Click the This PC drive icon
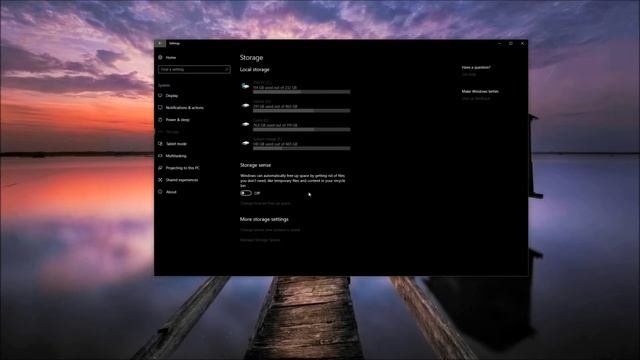 pos(245,86)
